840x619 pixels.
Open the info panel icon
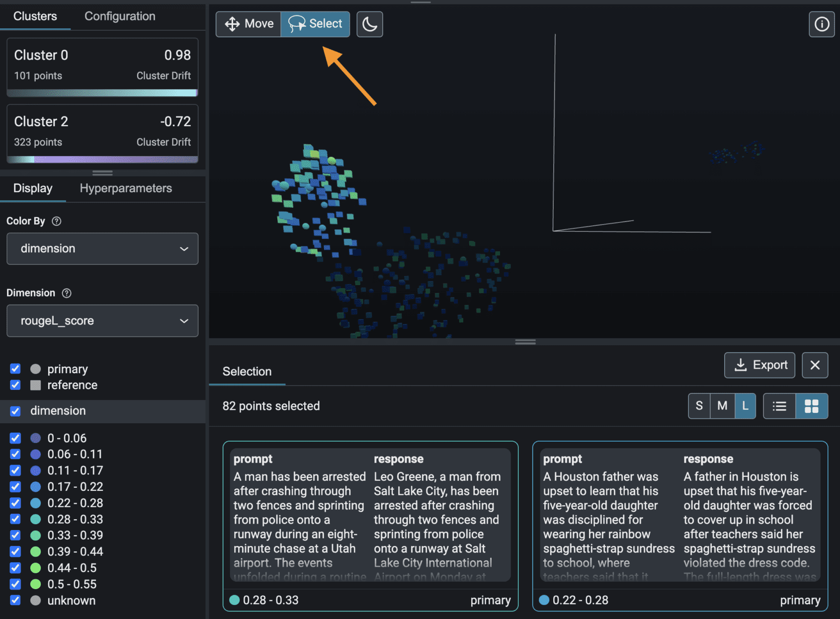tap(821, 24)
